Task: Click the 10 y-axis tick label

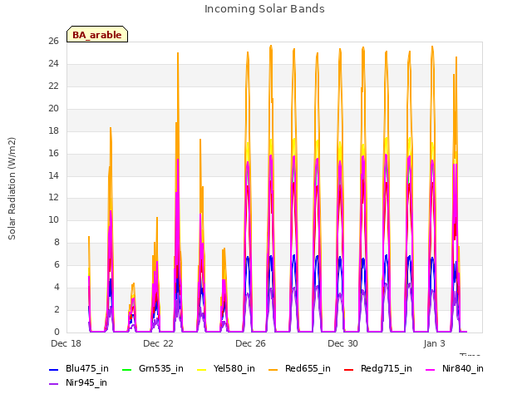Action: click(53, 219)
